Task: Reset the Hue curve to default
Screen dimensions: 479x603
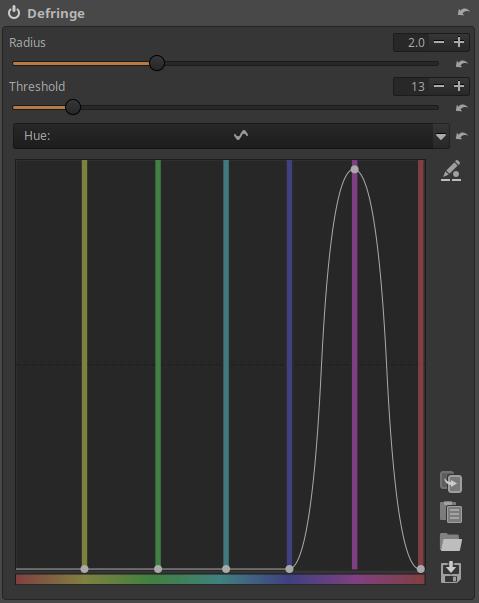Action: coord(461,136)
